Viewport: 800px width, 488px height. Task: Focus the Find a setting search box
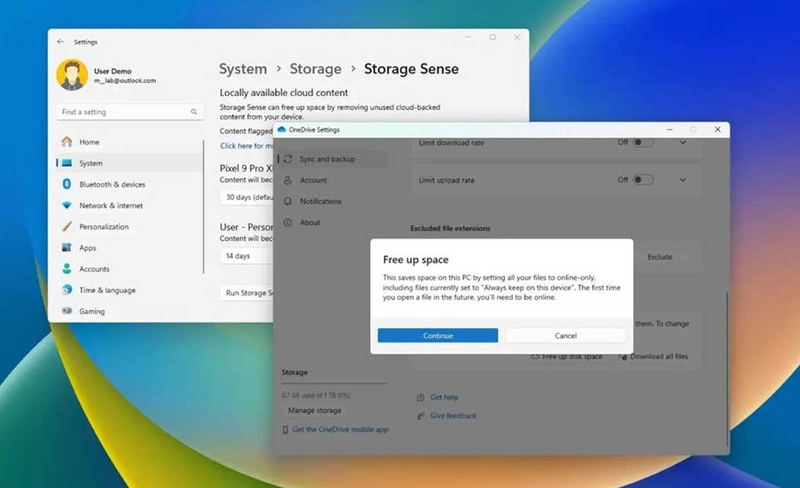click(x=130, y=112)
